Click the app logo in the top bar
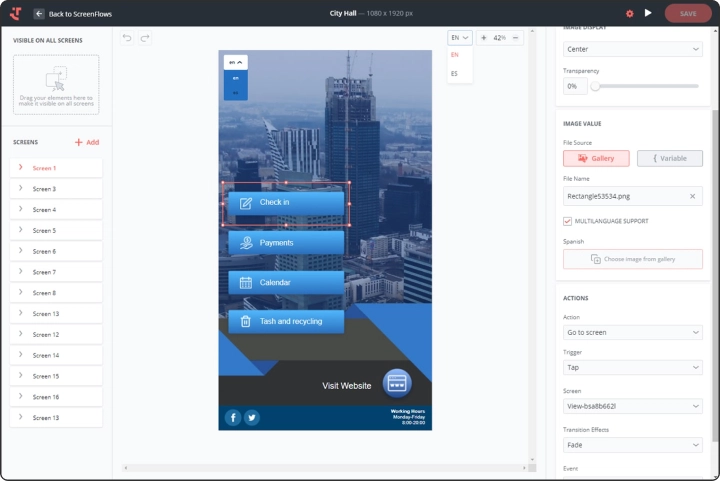This screenshot has height=481, width=720. 16,14
